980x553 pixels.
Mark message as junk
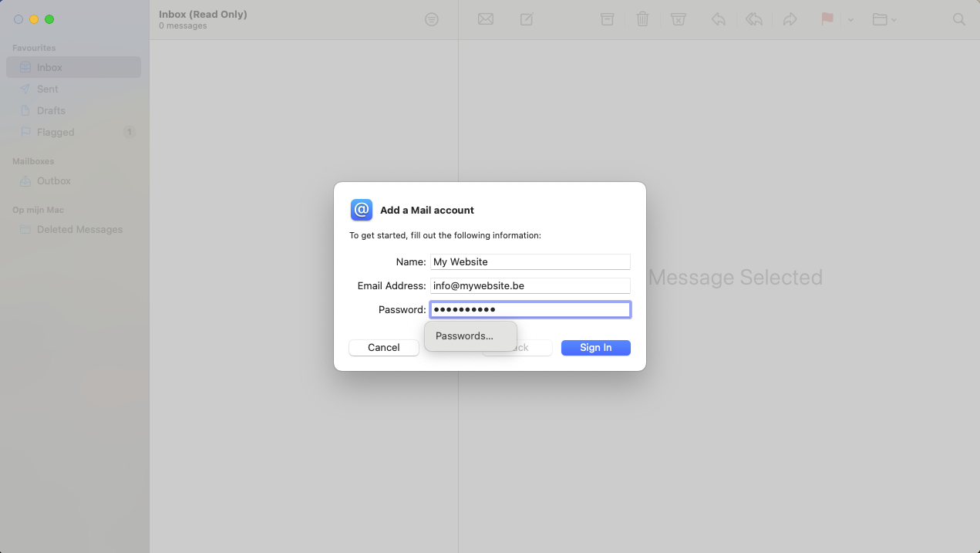pos(678,19)
